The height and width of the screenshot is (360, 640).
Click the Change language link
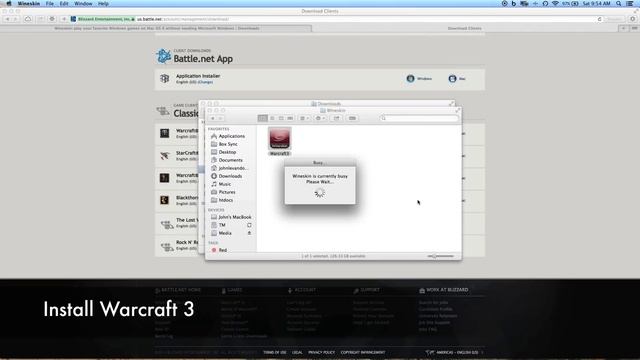205,82
